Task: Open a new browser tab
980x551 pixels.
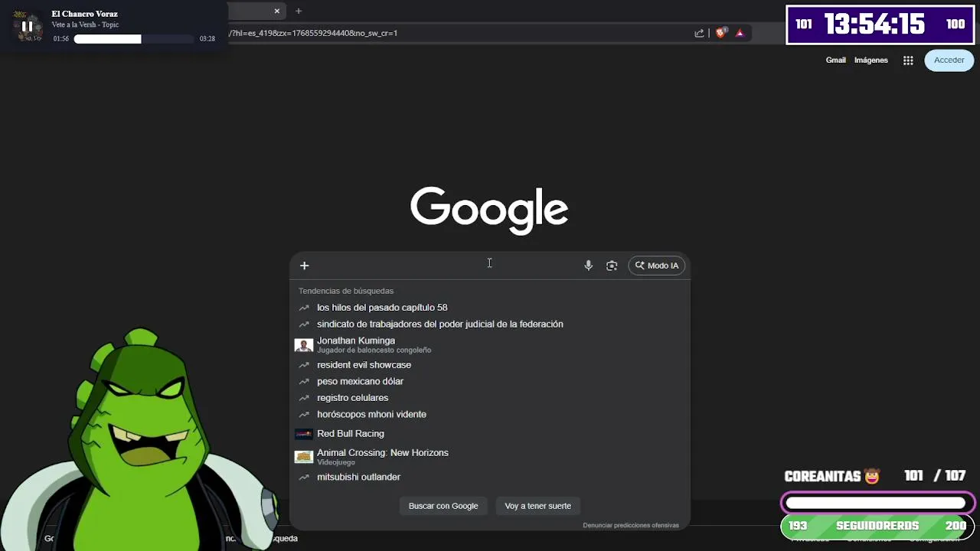Action: (299, 11)
